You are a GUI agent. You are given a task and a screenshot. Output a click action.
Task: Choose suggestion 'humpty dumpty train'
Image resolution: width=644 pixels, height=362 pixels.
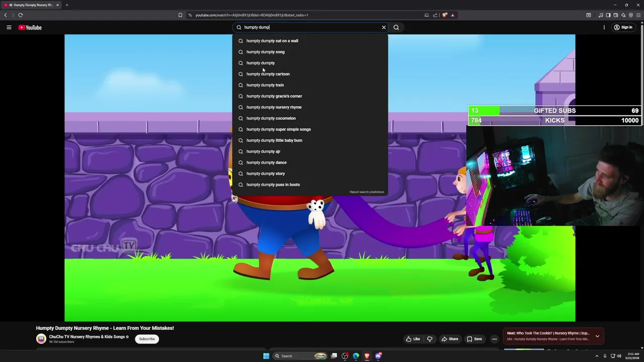(310, 85)
